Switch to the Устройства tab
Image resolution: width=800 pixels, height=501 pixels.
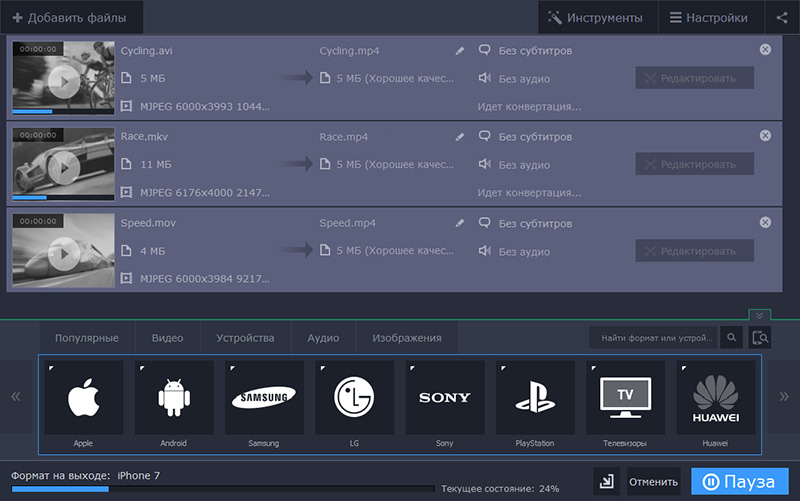(245, 338)
